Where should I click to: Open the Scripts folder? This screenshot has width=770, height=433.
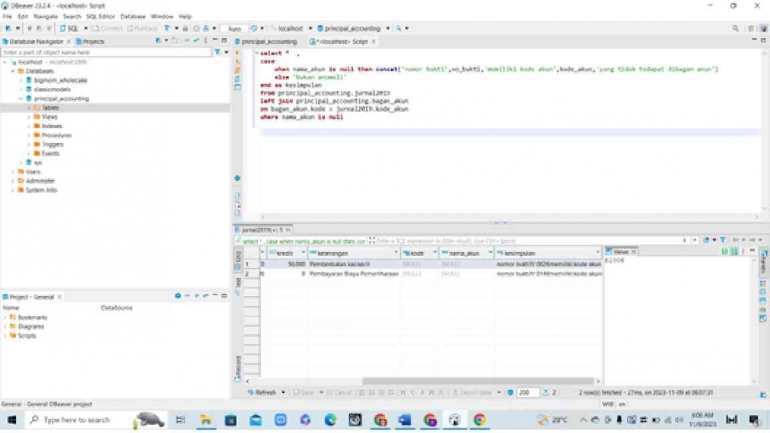27,336
